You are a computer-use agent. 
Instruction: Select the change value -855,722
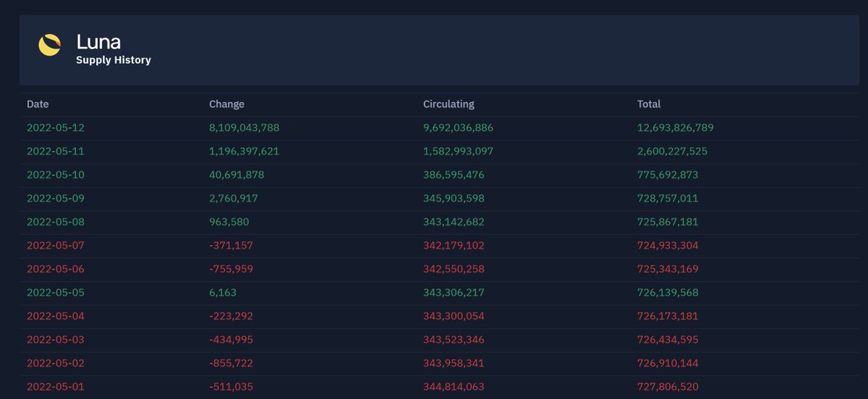[x=231, y=363]
